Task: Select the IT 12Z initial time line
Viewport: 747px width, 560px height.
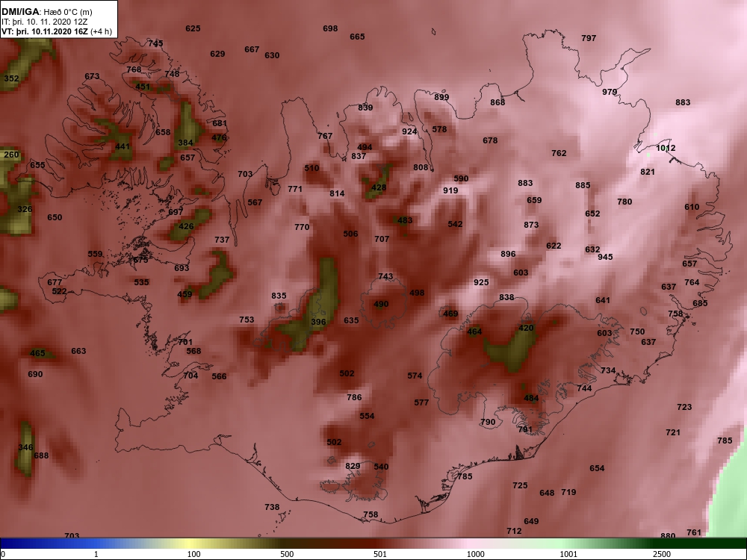Action: pos(44,22)
